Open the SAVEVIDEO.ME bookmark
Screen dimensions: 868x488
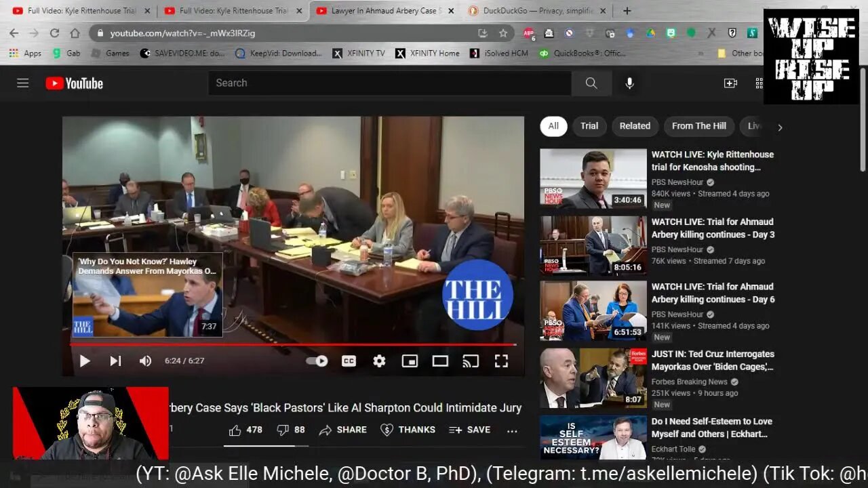pyautogui.click(x=182, y=53)
